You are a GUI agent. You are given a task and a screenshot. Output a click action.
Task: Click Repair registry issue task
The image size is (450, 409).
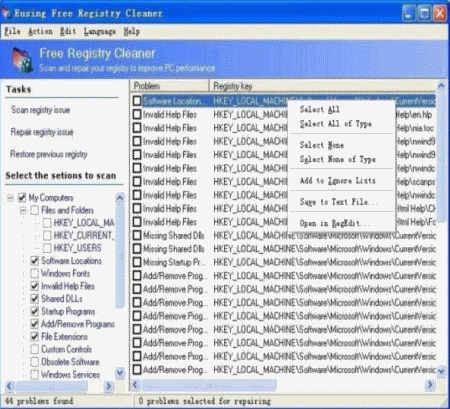click(x=42, y=132)
